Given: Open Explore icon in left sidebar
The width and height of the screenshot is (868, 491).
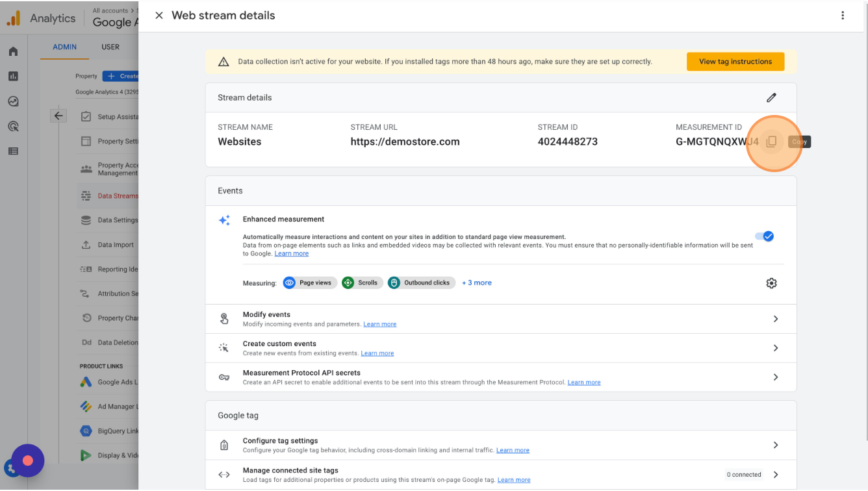Looking at the screenshot, I should (x=13, y=101).
